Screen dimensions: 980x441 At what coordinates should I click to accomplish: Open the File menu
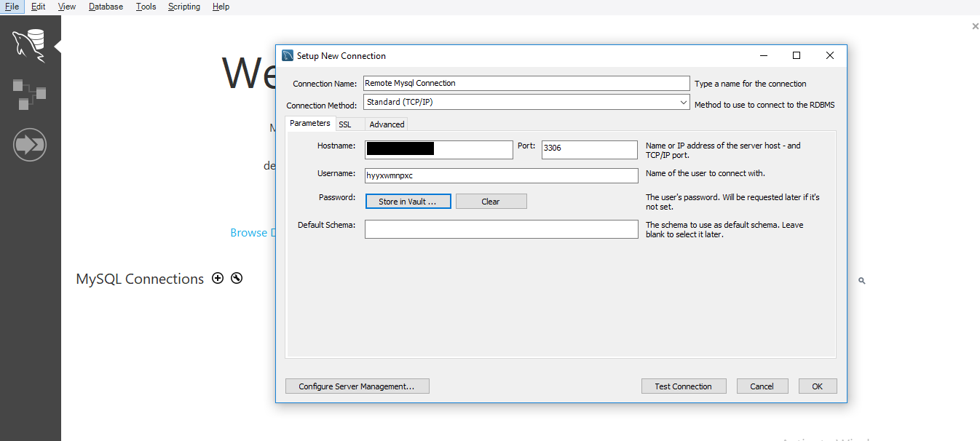coord(12,7)
